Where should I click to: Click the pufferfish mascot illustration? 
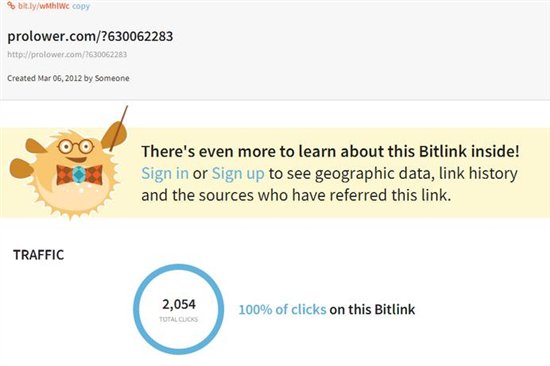[x=68, y=163]
